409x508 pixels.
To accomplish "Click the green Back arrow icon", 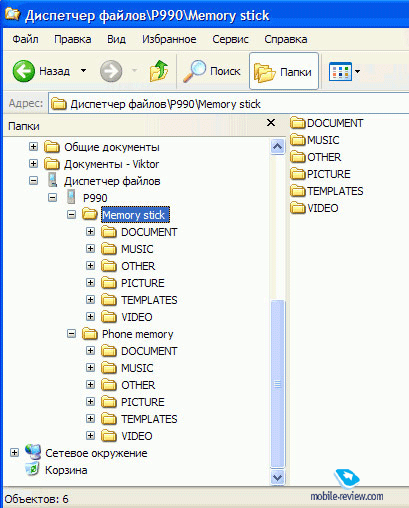I will coord(23,71).
